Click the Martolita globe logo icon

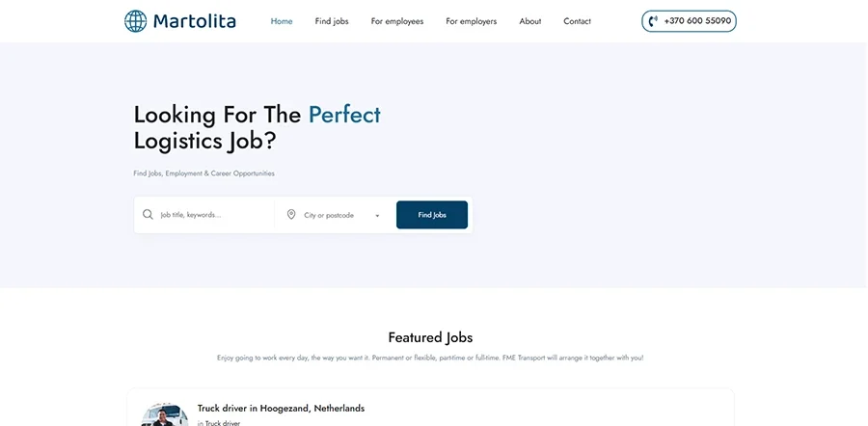[136, 21]
